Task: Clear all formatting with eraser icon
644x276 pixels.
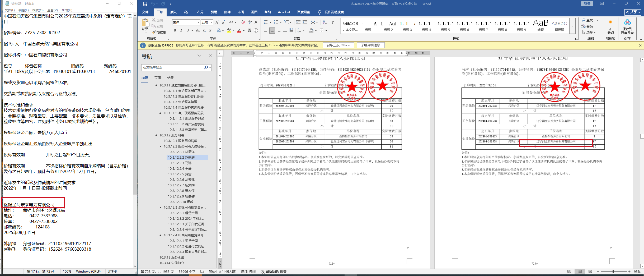Action: click(243, 22)
